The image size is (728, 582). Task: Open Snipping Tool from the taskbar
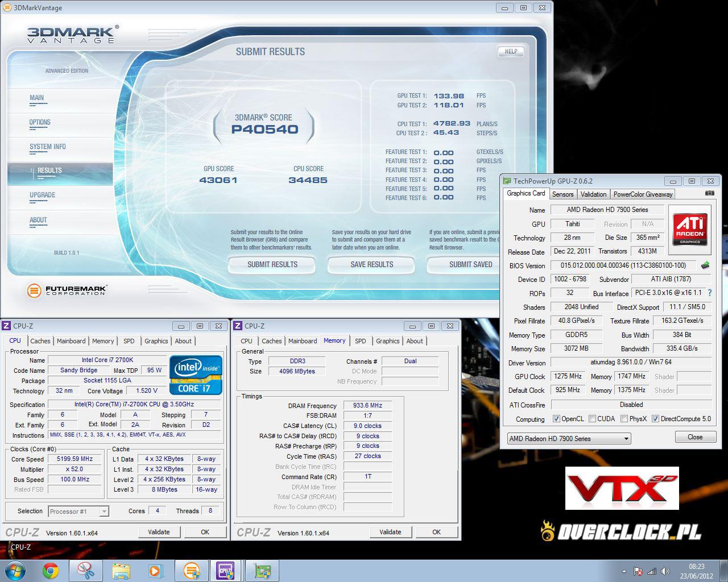coord(85,571)
